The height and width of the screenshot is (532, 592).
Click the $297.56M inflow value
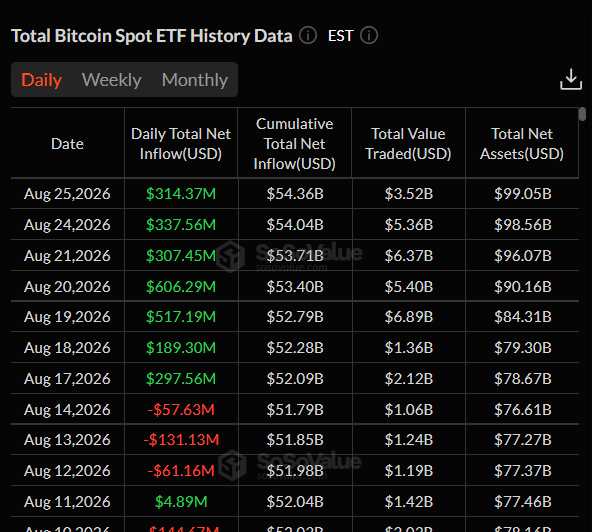[x=181, y=378]
